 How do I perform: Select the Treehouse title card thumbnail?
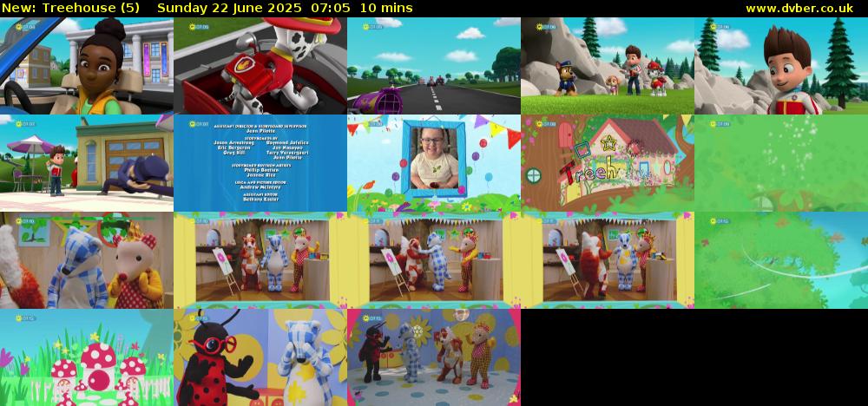pyautogui.click(x=608, y=163)
